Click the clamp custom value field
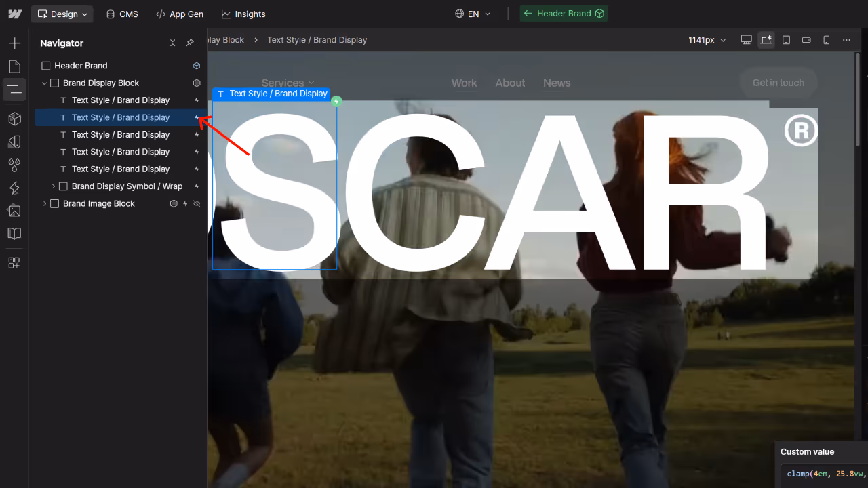Image resolution: width=868 pixels, height=488 pixels. (x=824, y=474)
